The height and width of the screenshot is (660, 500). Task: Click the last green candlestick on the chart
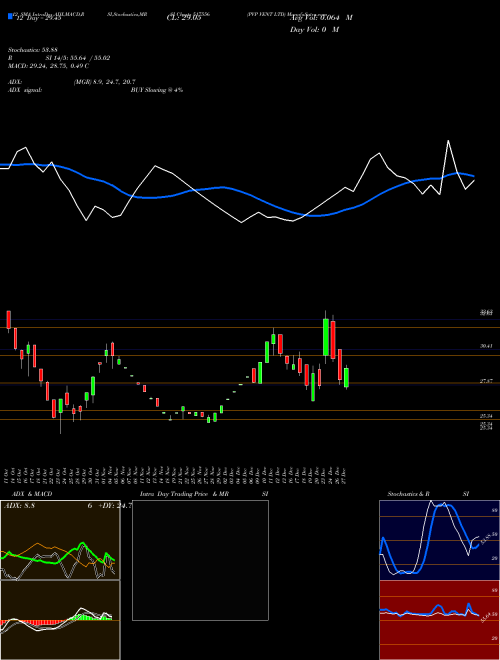pyautogui.click(x=346, y=378)
